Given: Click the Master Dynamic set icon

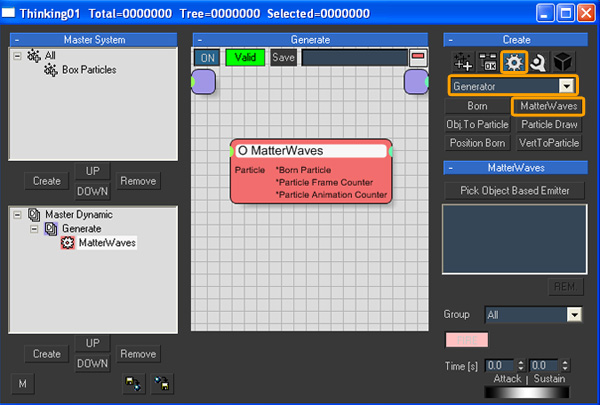Looking at the screenshot, I should (34, 215).
